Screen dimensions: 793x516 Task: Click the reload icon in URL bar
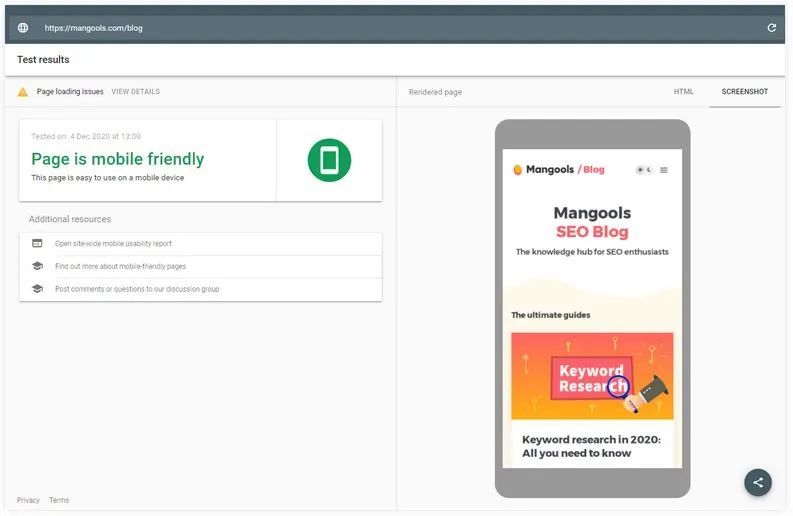[x=771, y=28]
